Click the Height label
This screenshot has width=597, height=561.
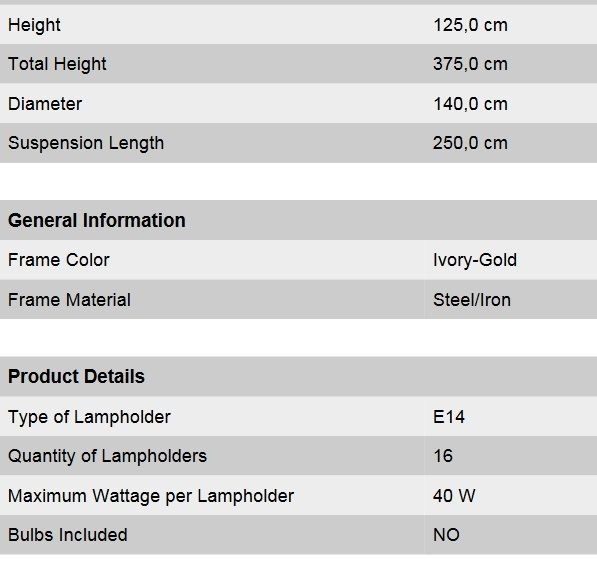34,26
